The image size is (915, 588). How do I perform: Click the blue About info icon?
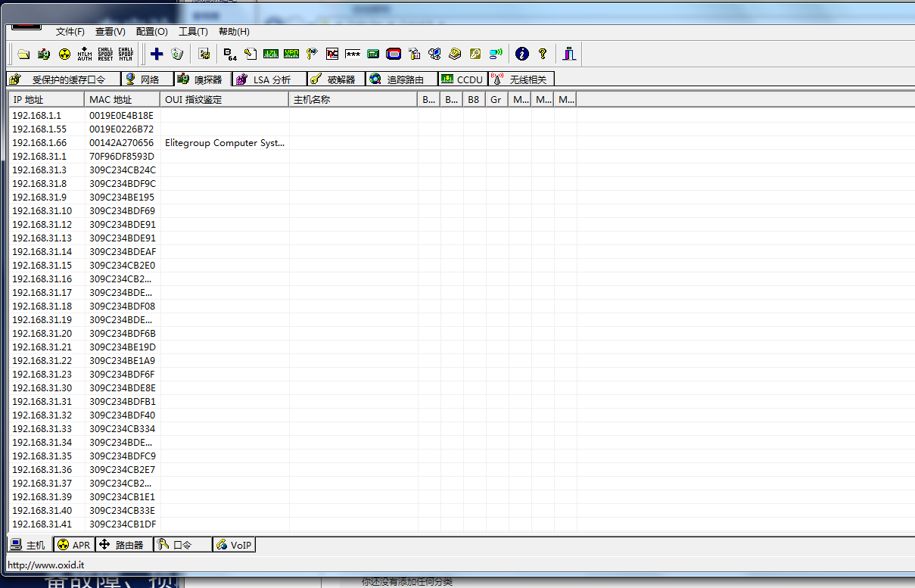pos(521,54)
